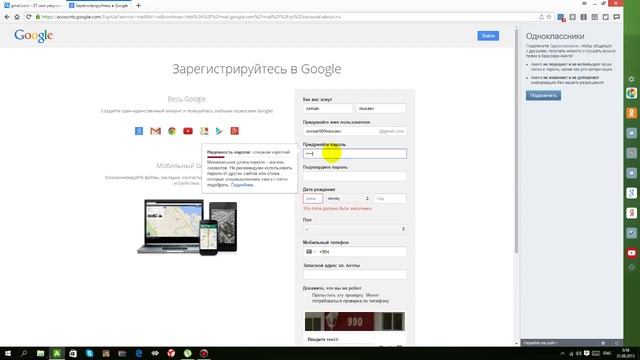The height and width of the screenshot is (360, 640).
Task: Open sidebar settings gear icon
Action: click(x=631, y=79)
